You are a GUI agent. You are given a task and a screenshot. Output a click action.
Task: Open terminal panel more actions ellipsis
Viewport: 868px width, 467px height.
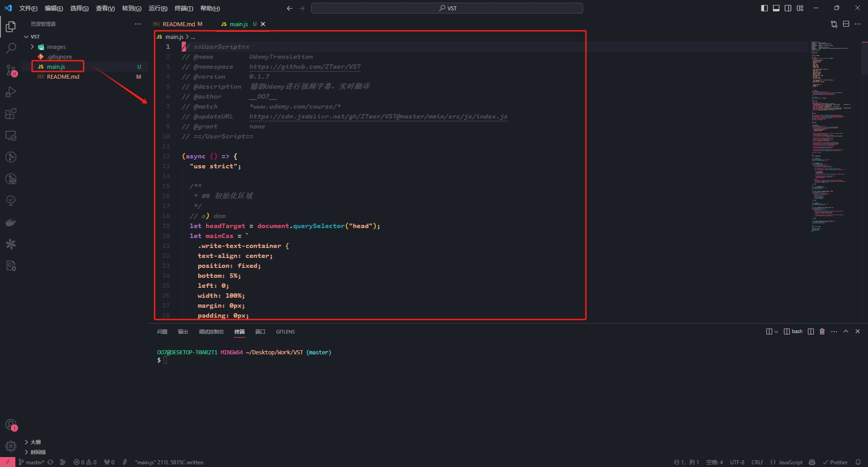click(x=834, y=331)
